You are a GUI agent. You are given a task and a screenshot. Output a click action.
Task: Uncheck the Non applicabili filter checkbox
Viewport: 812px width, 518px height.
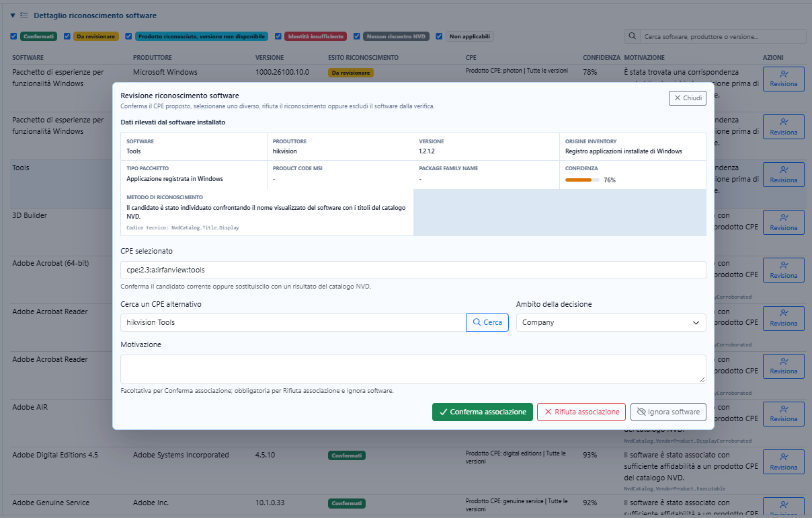(x=439, y=36)
